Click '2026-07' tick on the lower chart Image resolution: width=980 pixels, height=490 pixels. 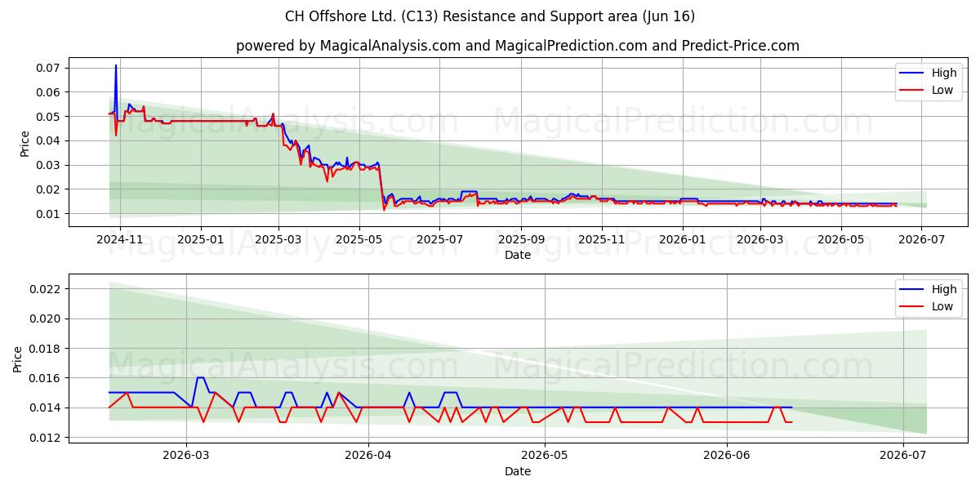click(x=903, y=456)
